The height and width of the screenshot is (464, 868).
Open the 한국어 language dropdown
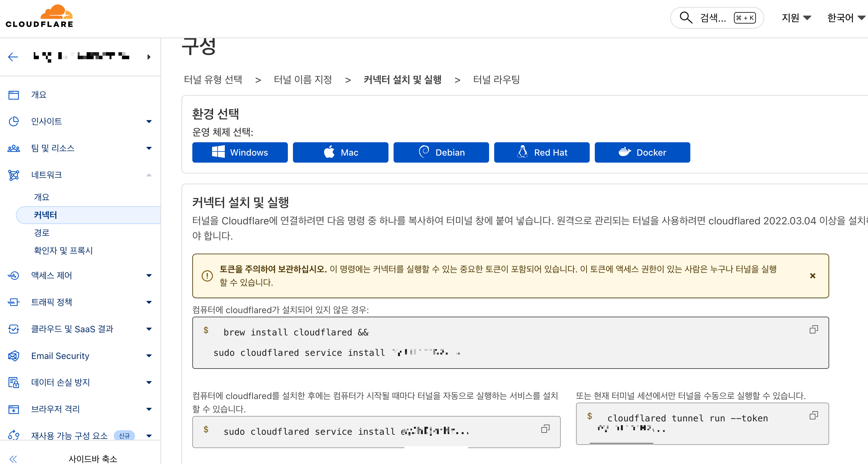click(846, 18)
